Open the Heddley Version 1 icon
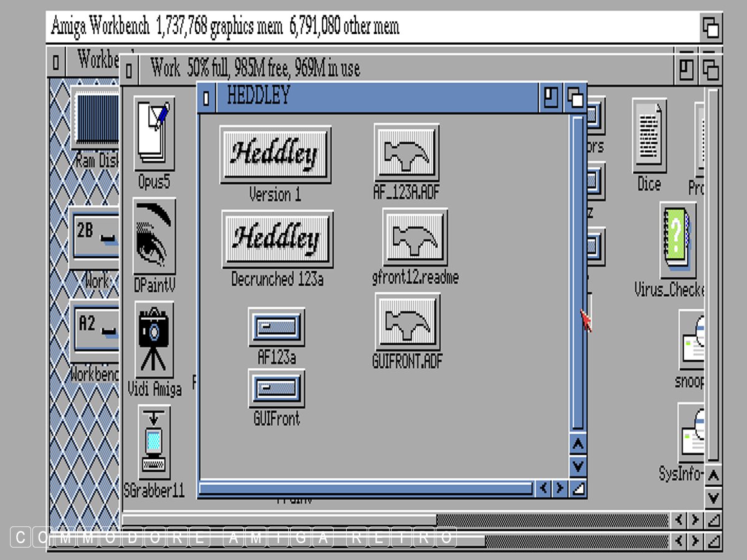This screenshot has width=747, height=560. [x=275, y=154]
